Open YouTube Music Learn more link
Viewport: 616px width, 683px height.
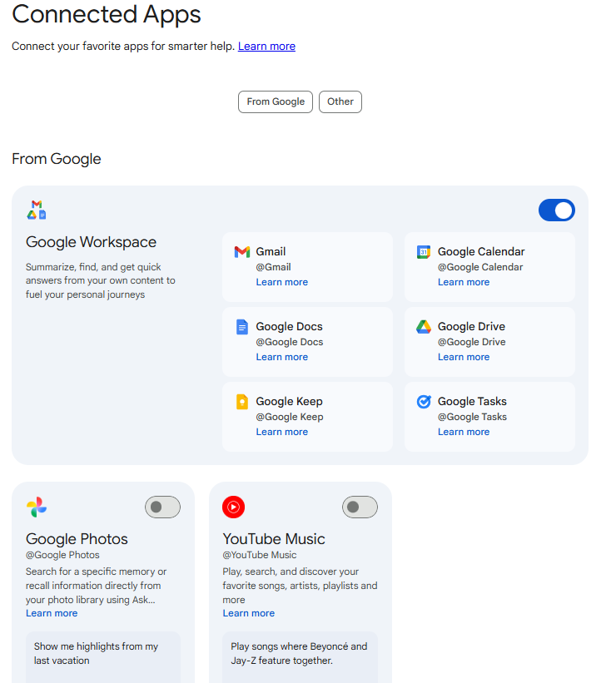click(x=249, y=613)
